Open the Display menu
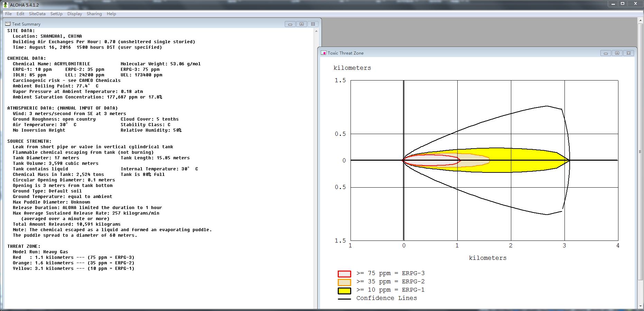The image size is (644, 311). [75, 14]
